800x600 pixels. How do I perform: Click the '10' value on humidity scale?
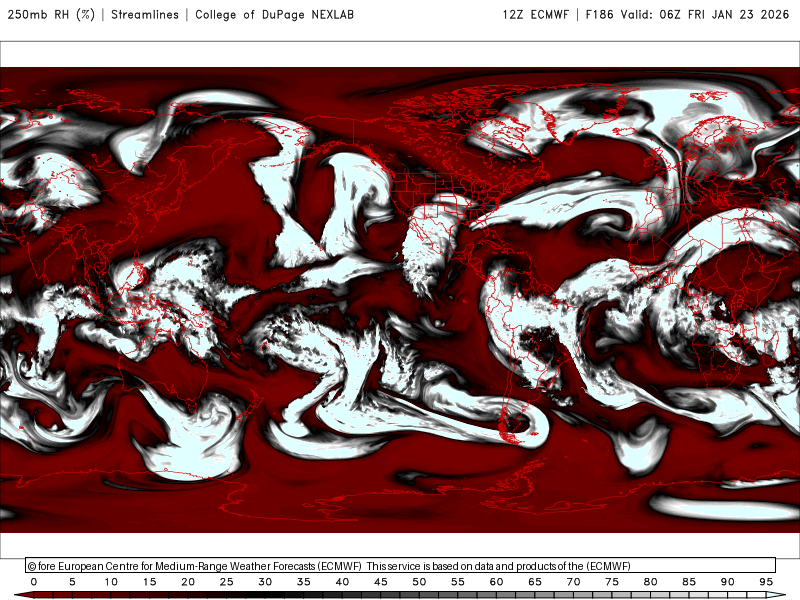click(x=111, y=582)
